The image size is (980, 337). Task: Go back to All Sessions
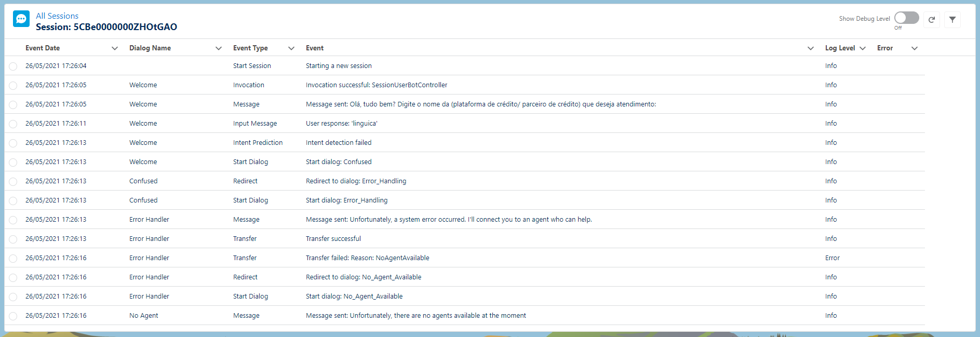(57, 16)
